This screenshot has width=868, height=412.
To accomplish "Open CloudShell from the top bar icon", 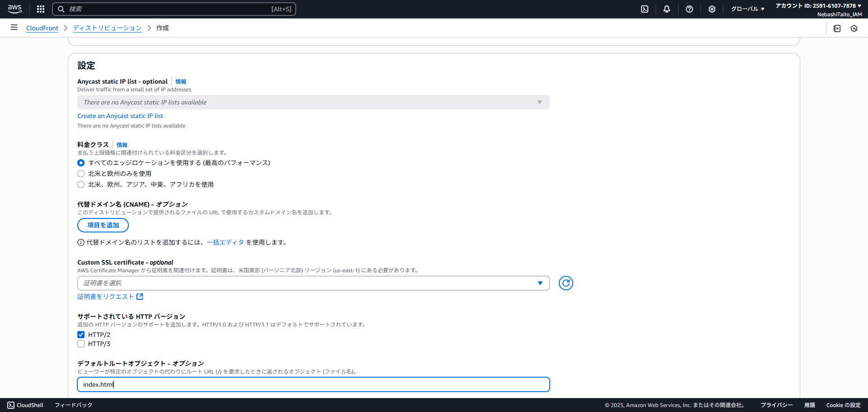I will 645,9.
